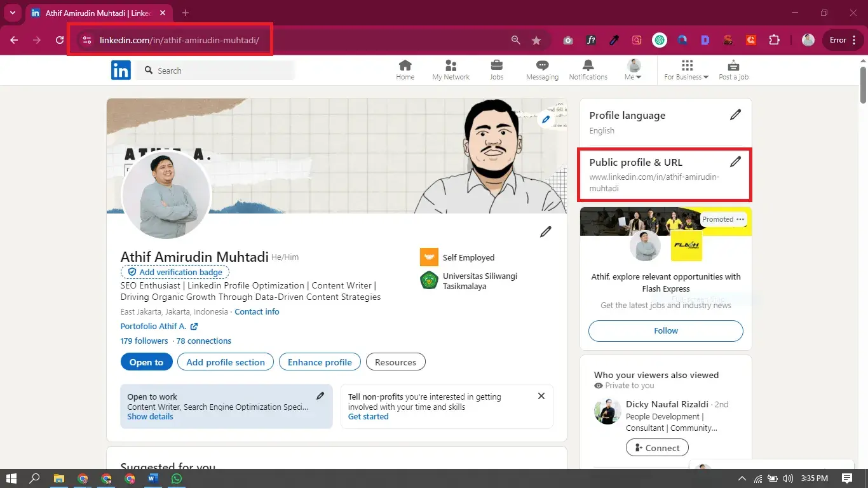Viewport: 868px width, 488px height.
Task: Open the volume control in tray
Action: 789,478
